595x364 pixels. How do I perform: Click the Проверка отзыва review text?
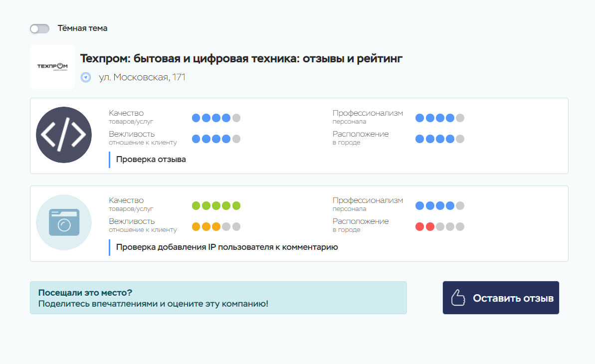coord(151,160)
